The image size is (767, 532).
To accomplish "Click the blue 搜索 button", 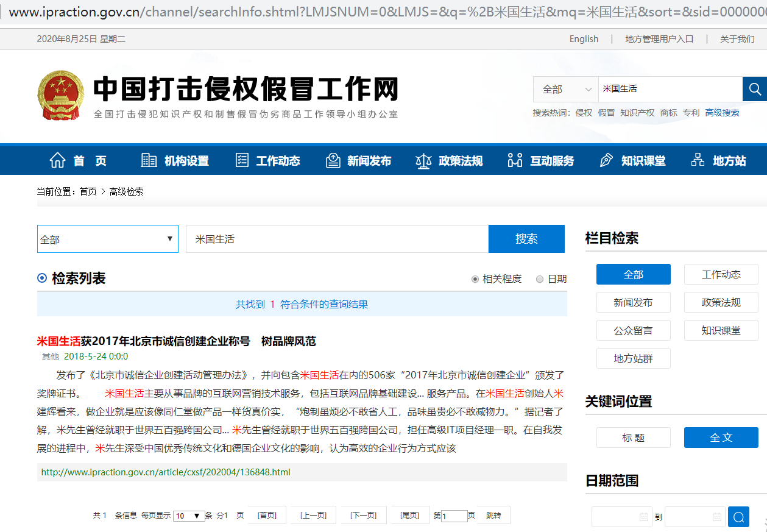I will [x=526, y=239].
